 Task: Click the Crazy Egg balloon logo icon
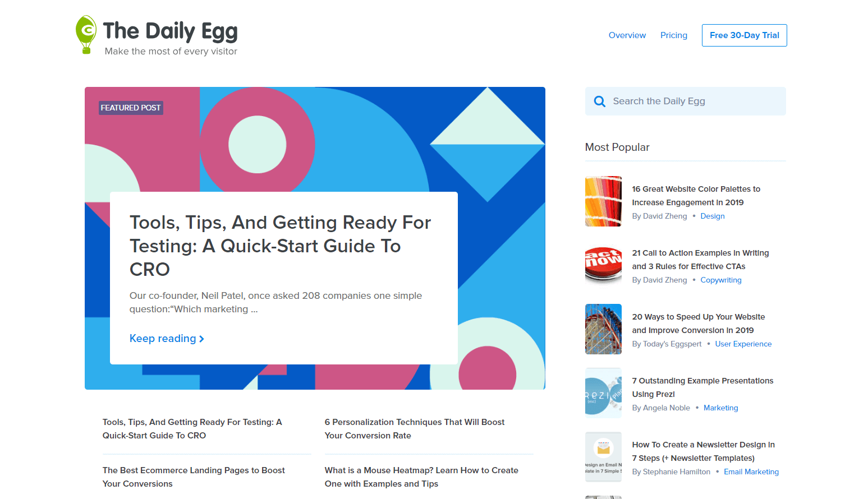[x=86, y=35]
